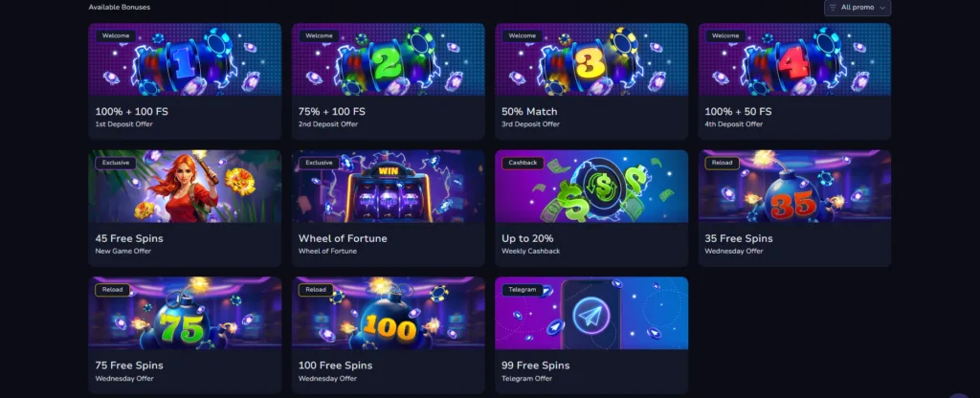Click the Telegram paper plane icon

pyautogui.click(x=590, y=314)
